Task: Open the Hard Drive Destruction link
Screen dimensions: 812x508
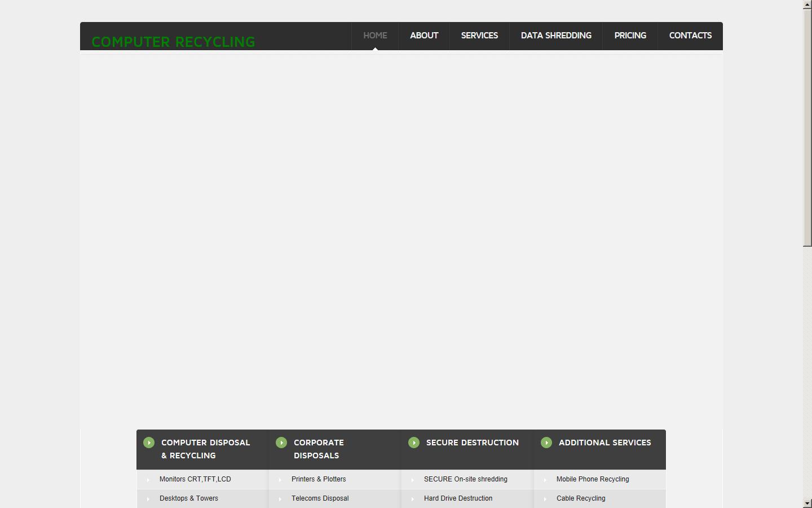Action: pos(458,498)
